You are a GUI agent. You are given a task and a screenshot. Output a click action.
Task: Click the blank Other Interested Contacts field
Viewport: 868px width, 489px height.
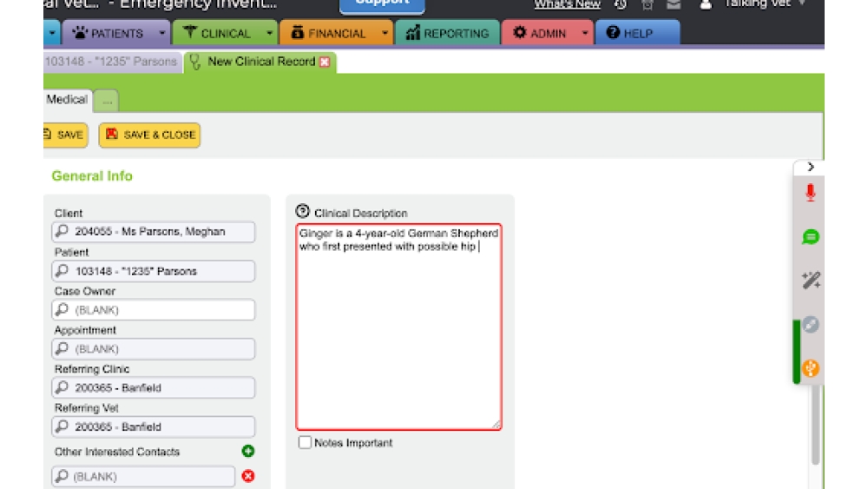point(143,476)
